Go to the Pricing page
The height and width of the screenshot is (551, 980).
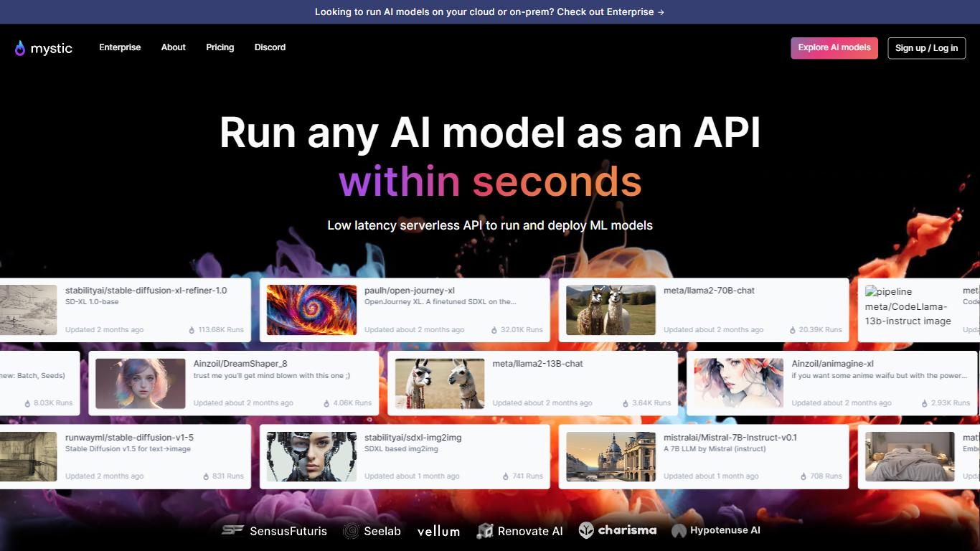tap(220, 47)
